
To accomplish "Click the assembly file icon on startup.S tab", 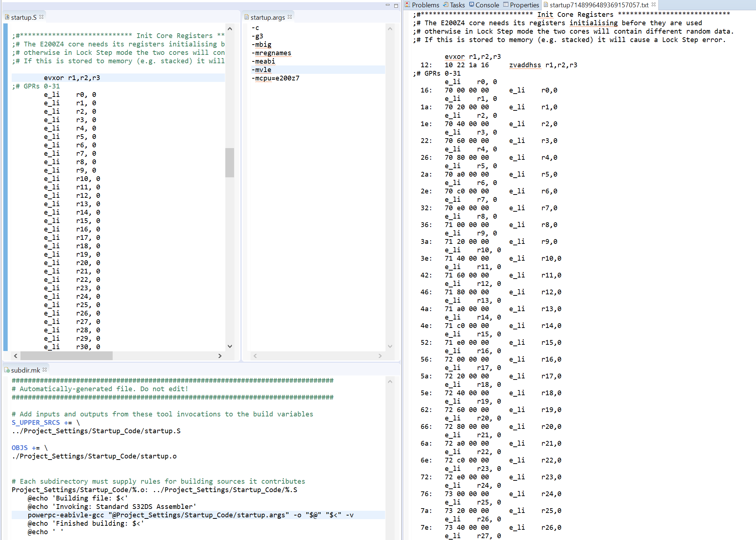I will 8,17.
